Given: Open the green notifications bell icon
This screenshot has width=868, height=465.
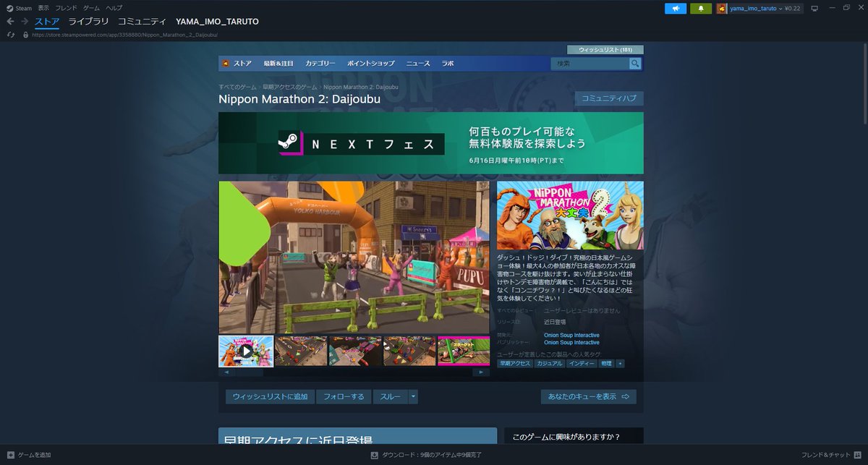Looking at the screenshot, I should 700,8.
